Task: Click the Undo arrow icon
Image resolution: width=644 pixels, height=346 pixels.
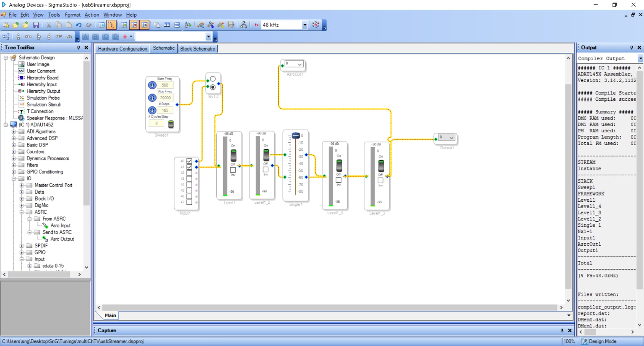Action: click(79, 25)
